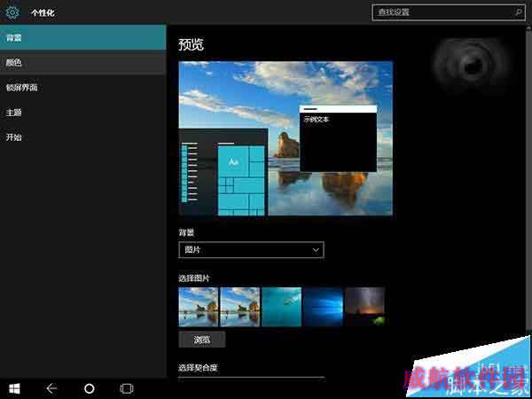Open the Windows Start menu on the taskbar

pos(15,388)
